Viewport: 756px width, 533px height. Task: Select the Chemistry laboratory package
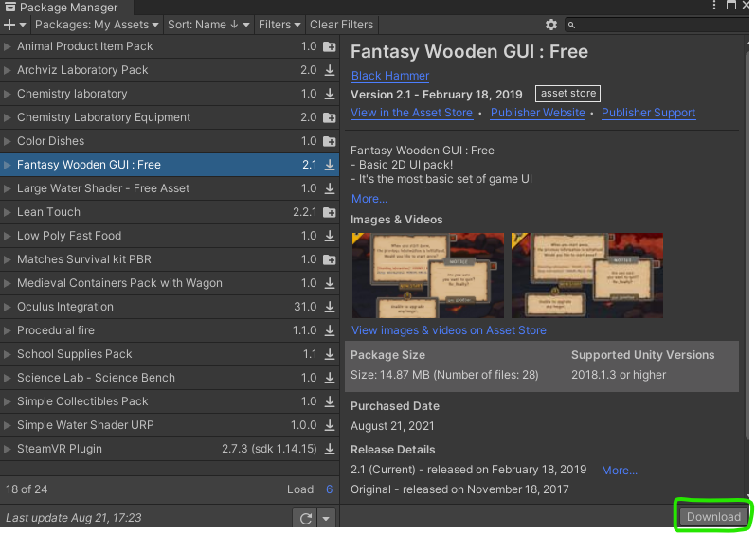click(170, 94)
